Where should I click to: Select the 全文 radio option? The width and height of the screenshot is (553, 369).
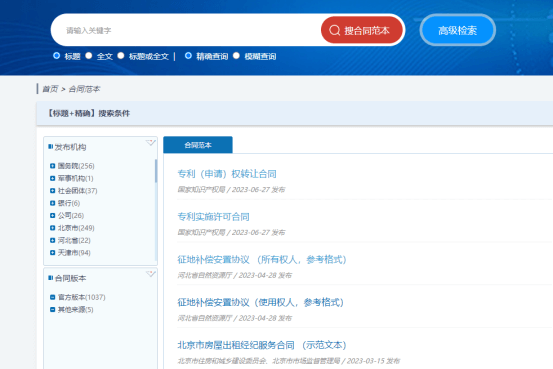tap(89, 55)
